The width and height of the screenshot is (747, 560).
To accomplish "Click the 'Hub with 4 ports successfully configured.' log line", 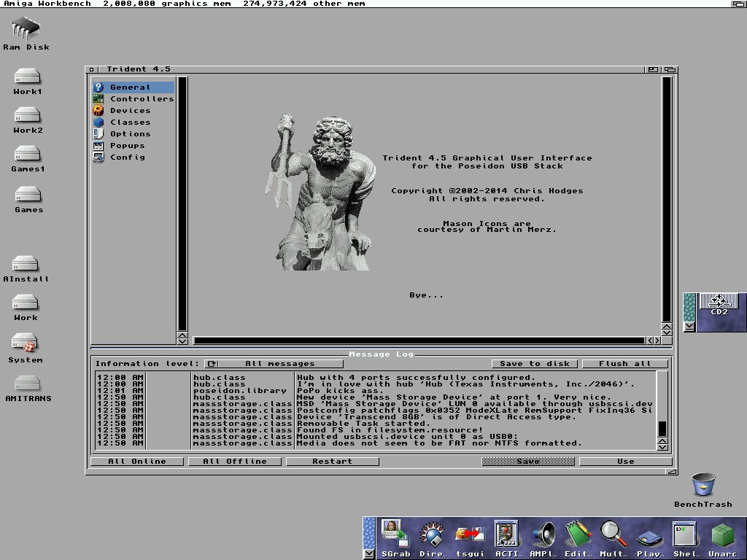I will click(416, 378).
